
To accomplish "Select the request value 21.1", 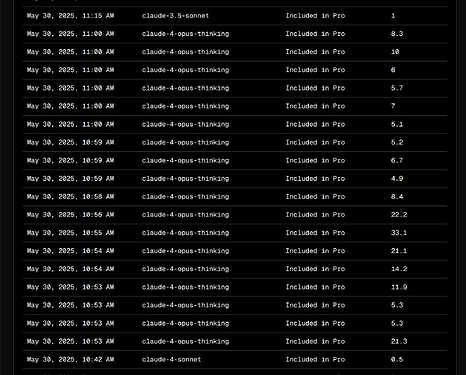I will [399, 251].
